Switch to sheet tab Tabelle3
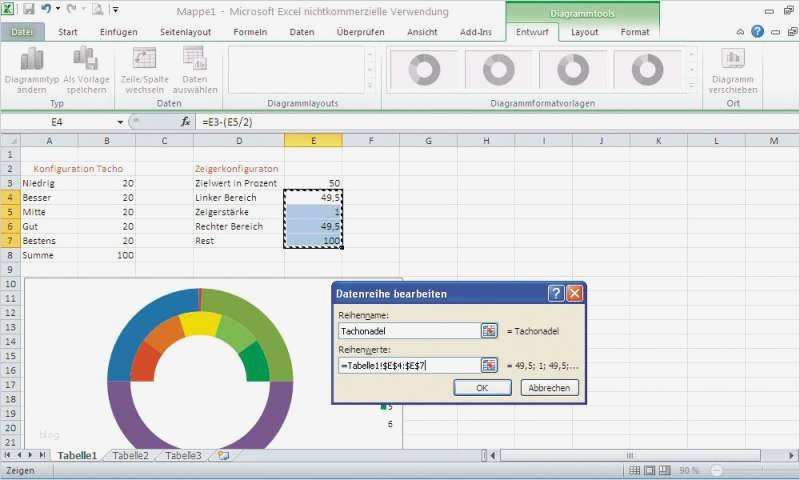The height and width of the screenshot is (480, 800). pyautogui.click(x=183, y=456)
